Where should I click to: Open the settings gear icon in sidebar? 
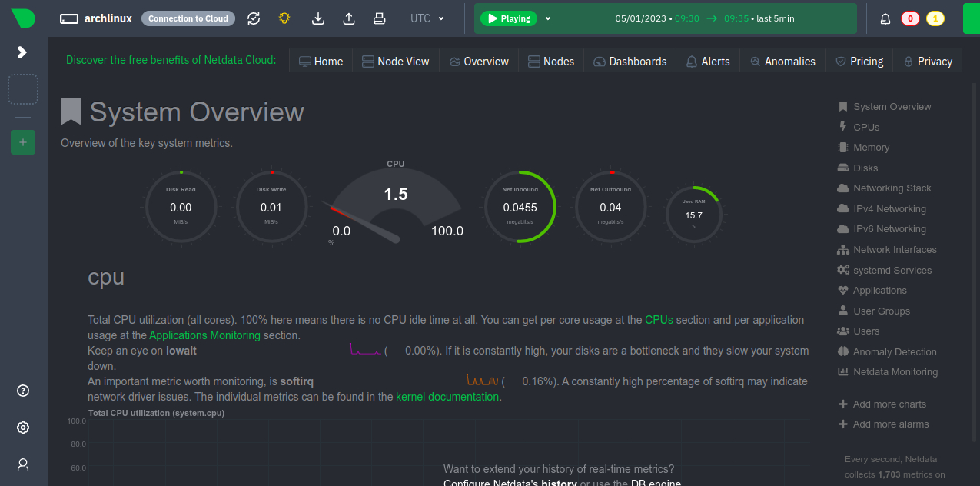pyautogui.click(x=23, y=428)
